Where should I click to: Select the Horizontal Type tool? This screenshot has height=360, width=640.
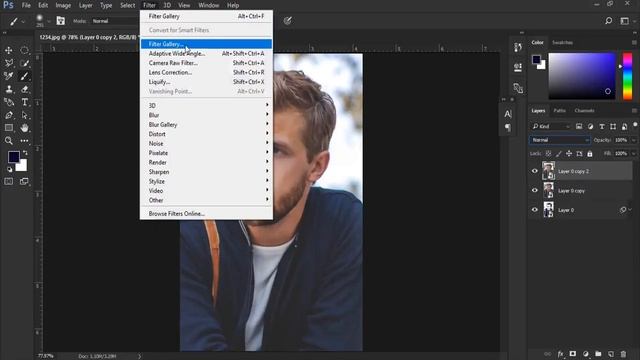coord(24,102)
